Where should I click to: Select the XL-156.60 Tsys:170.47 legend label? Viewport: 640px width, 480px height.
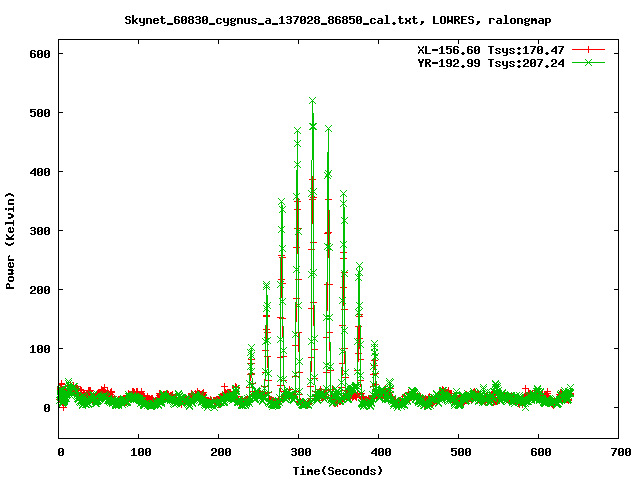[x=491, y=50]
